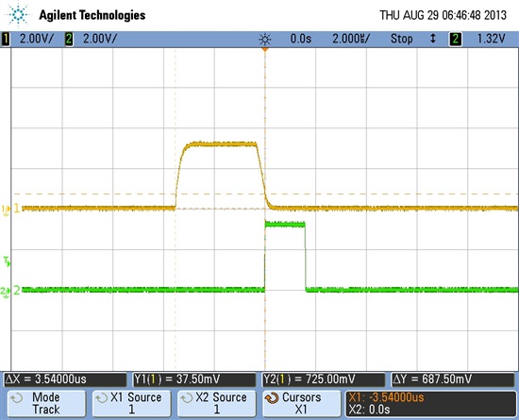Click the Stop run status
Screen dimensions: 519x420
(x=401, y=39)
